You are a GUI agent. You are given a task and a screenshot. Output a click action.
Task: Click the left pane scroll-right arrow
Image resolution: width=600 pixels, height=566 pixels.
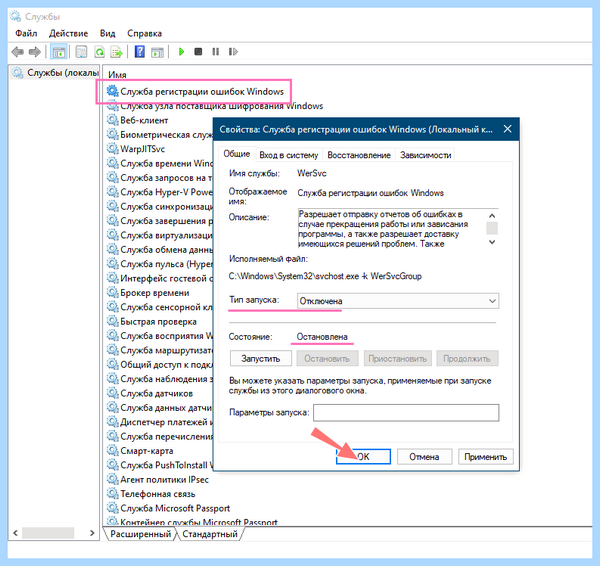92,533
